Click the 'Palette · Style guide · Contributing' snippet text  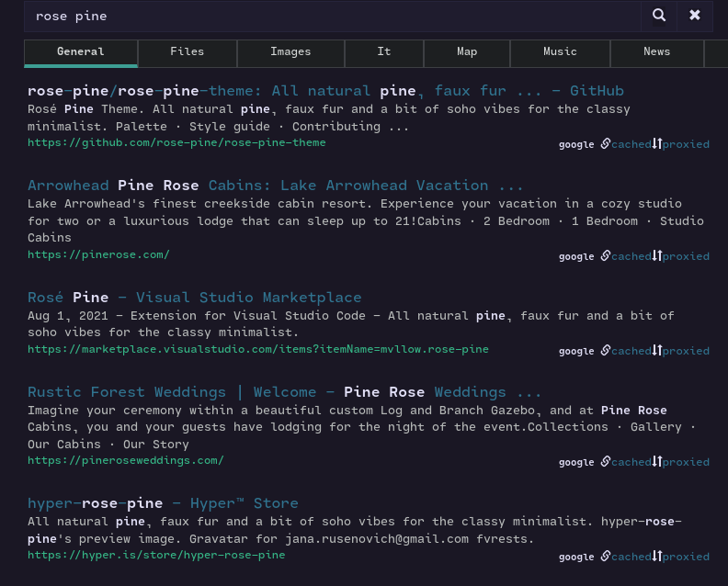tap(248, 127)
